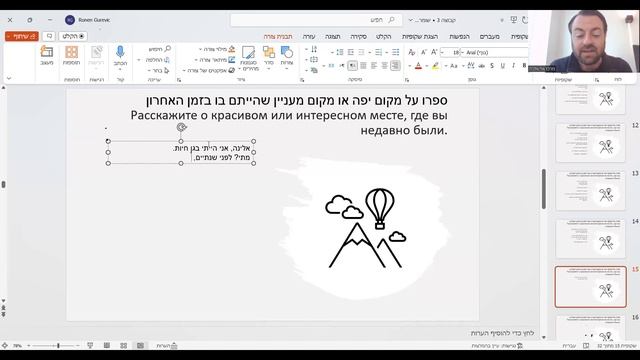Viewport: 640px width, 360px height.
Task: Click the Record (הקלט) button
Action: (73, 36)
